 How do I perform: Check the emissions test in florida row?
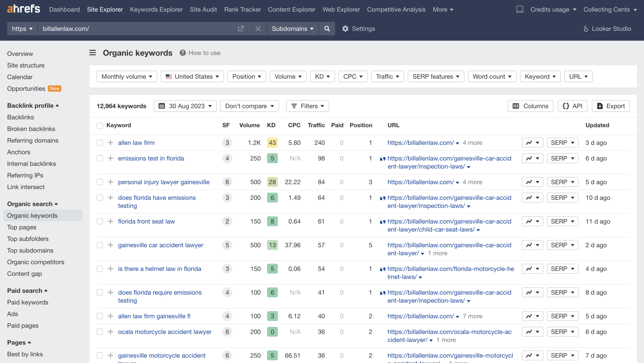point(100,158)
